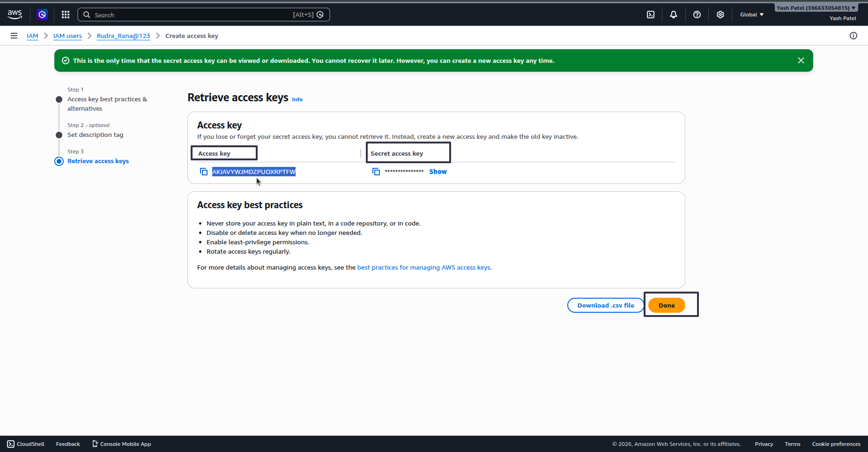Open Cookie preferences
The height and width of the screenshot is (452, 868).
tap(836, 444)
